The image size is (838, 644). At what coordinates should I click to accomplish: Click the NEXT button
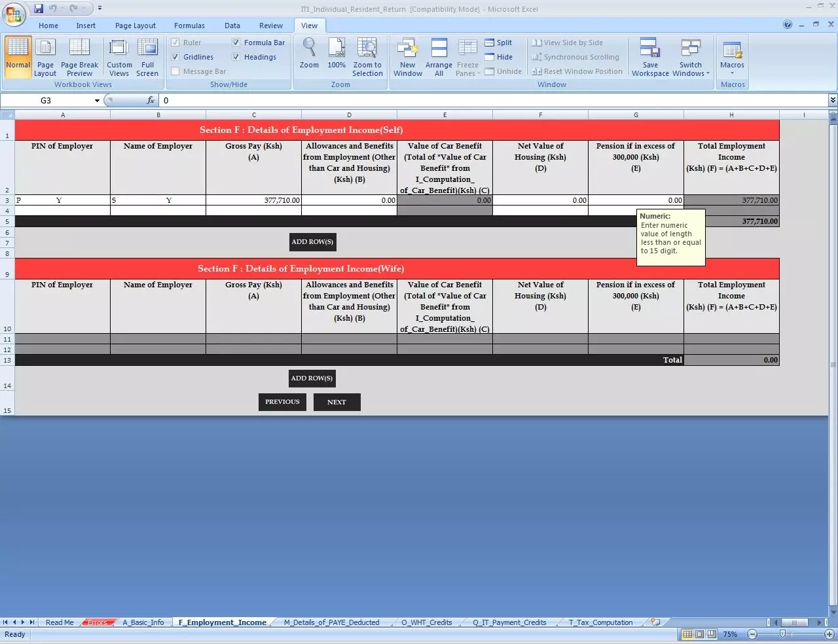pos(337,402)
